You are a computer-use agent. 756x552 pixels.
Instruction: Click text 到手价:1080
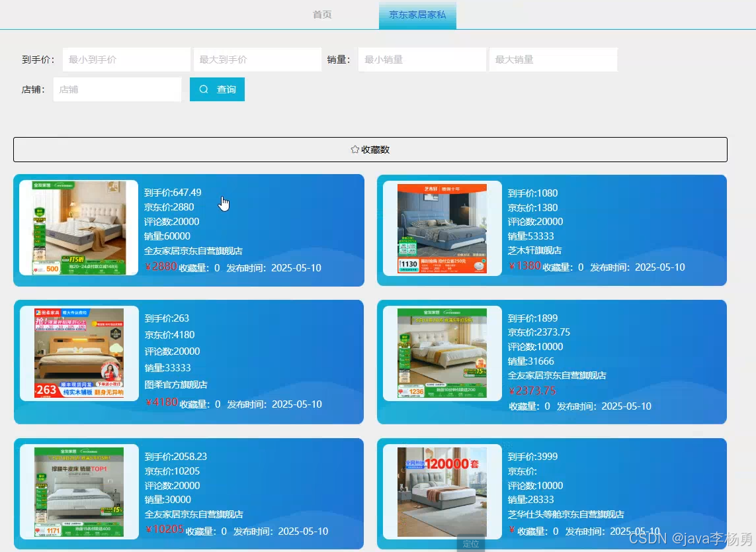pos(532,193)
